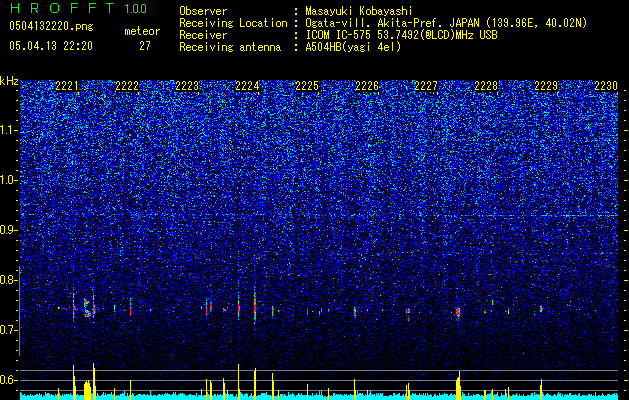Screen dimensions: 629x400
Task: Select antenna value A504HB(yagi 4el)
Action: coord(353,47)
